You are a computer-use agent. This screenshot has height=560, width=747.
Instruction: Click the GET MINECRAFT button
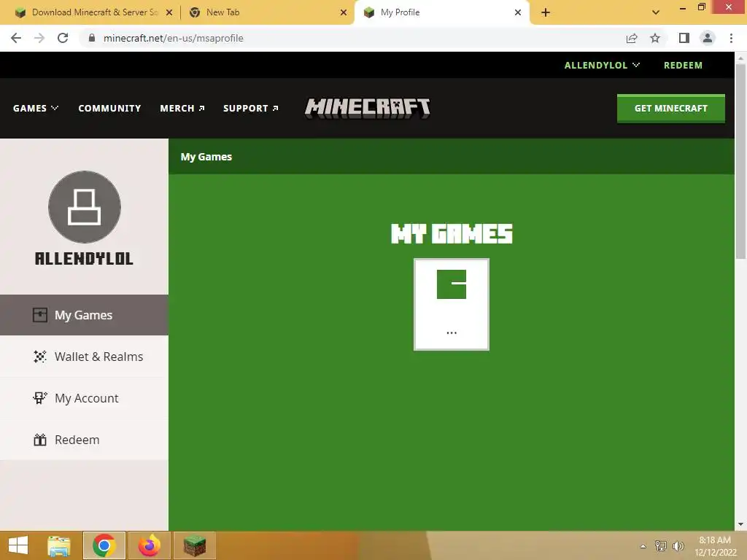tap(671, 108)
